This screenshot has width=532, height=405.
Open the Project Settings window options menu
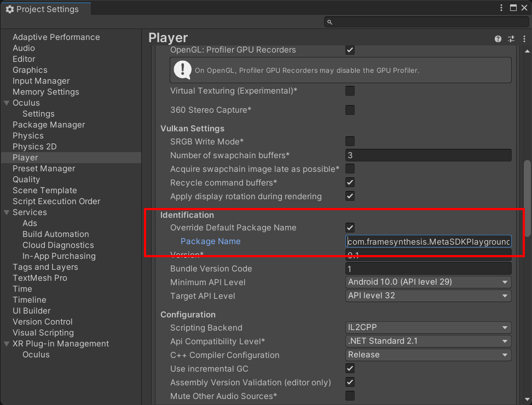pos(502,8)
